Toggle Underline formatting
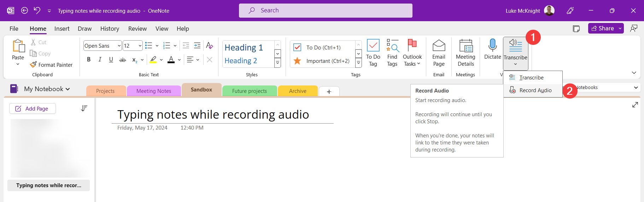This screenshot has height=202, width=644. click(111, 60)
